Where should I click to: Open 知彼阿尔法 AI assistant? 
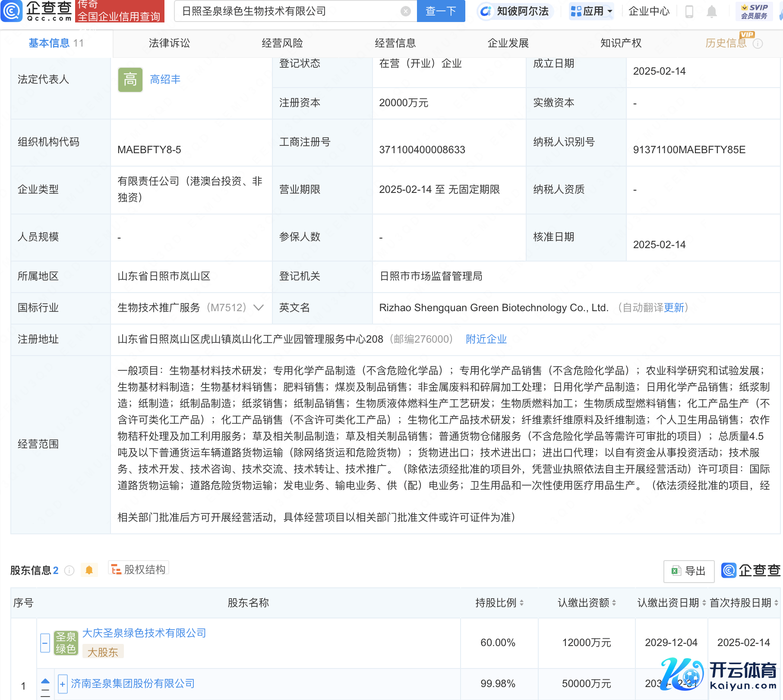515,11
